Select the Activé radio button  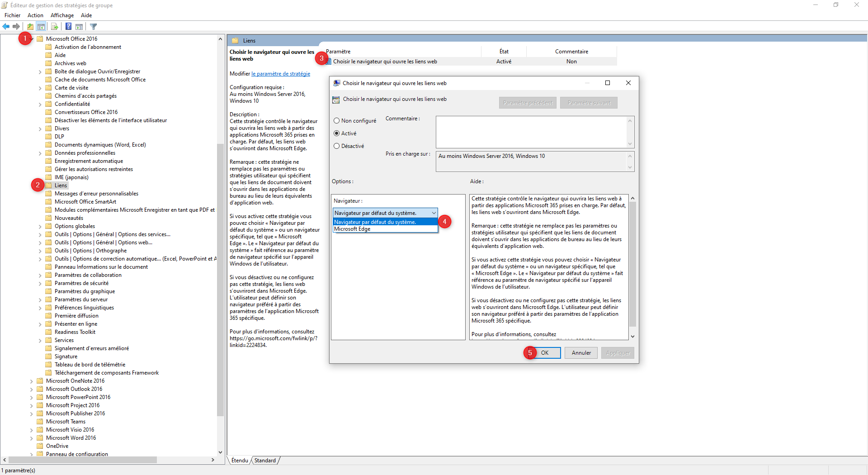[336, 133]
